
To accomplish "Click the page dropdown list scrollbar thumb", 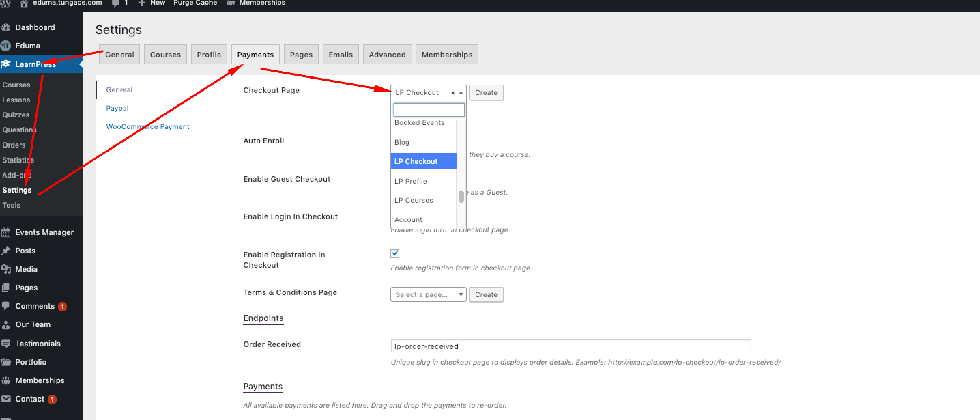I will (461, 197).
